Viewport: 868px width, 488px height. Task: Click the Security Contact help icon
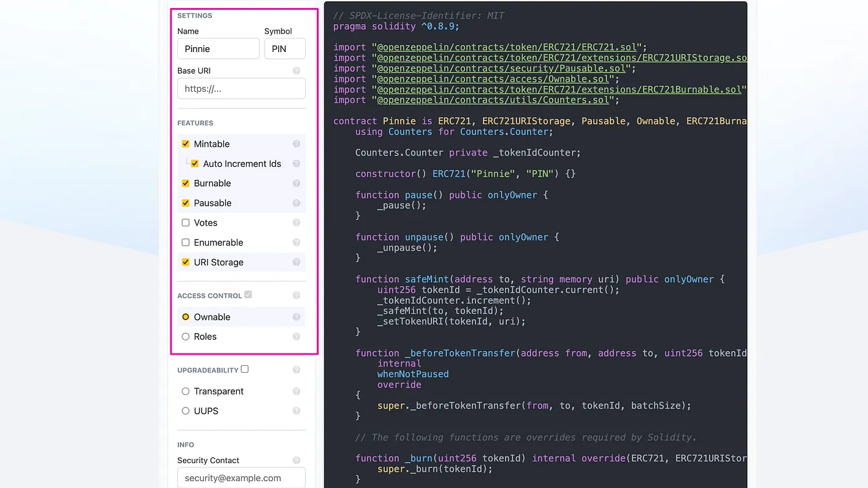[296, 460]
